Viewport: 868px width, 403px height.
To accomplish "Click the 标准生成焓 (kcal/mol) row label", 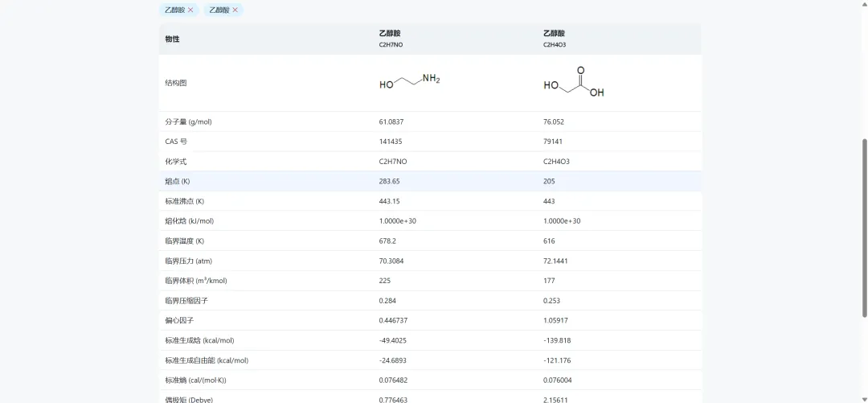I will coord(200,340).
